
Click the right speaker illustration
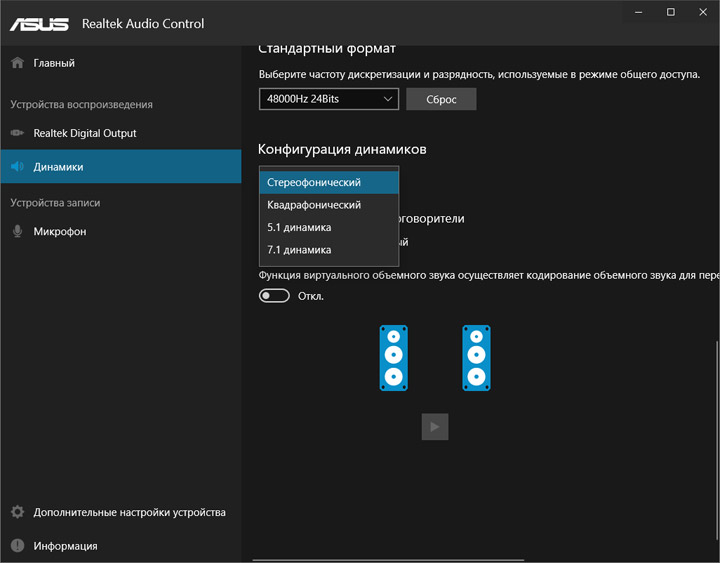477,357
